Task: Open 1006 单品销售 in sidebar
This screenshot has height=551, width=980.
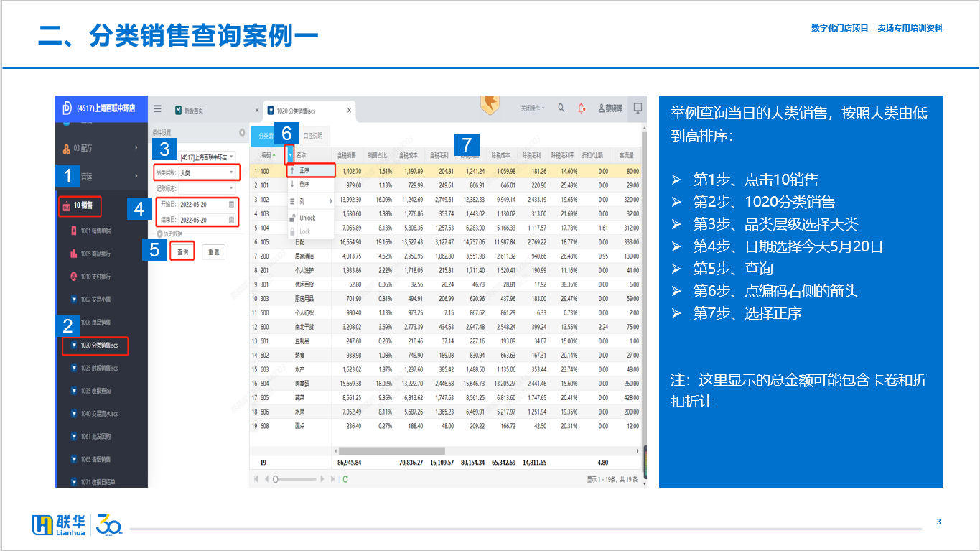Action: 95,322
